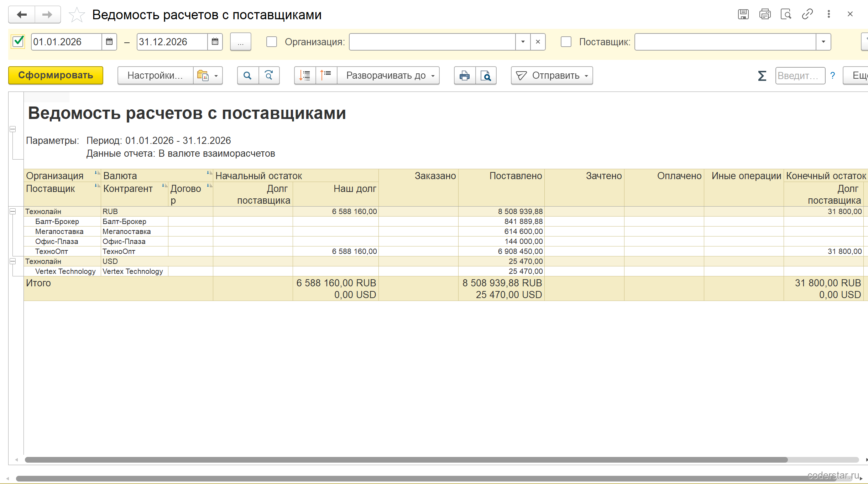Sort by Поставщик column icon
Screen dimensions: 868x484
[97, 186]
